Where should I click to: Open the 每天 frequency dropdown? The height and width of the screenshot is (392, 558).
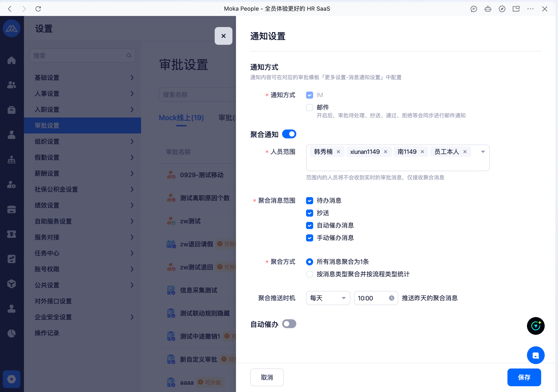click(328, 298)
